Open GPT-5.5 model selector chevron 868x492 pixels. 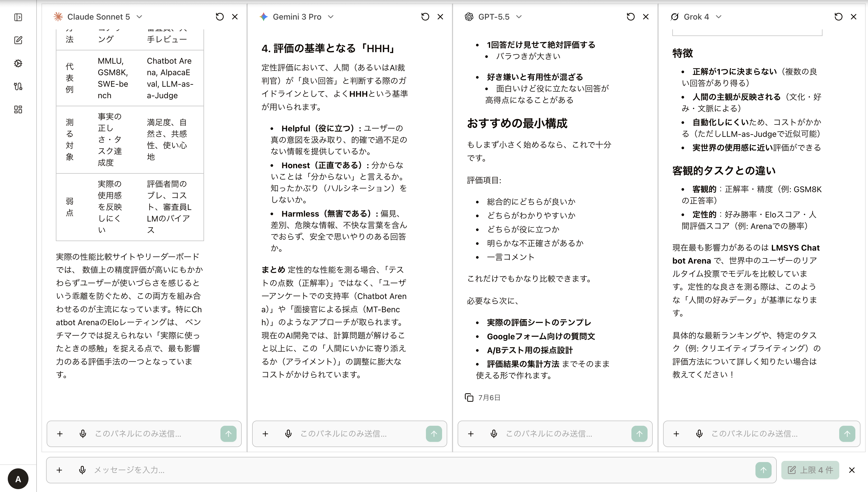pyautogui.click(x=519, y=16)
